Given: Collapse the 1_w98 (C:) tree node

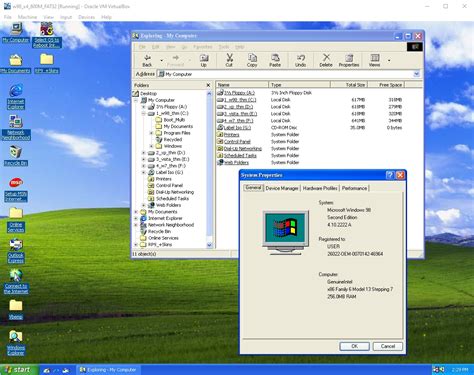Looking at the screenshot, I should (144, 113).
